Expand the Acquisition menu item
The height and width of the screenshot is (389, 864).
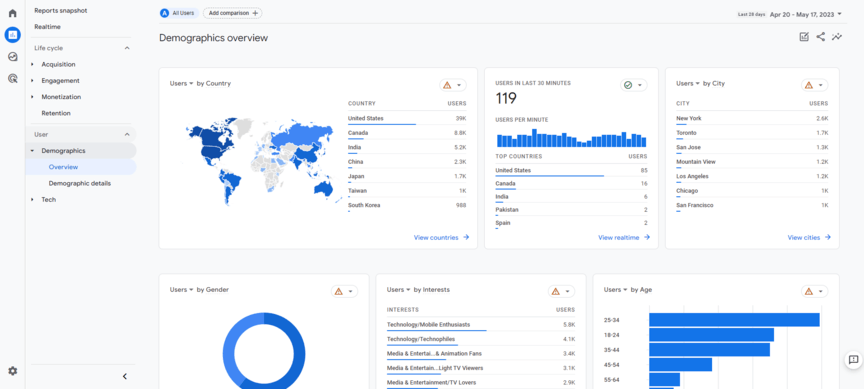tap(58, 64)
